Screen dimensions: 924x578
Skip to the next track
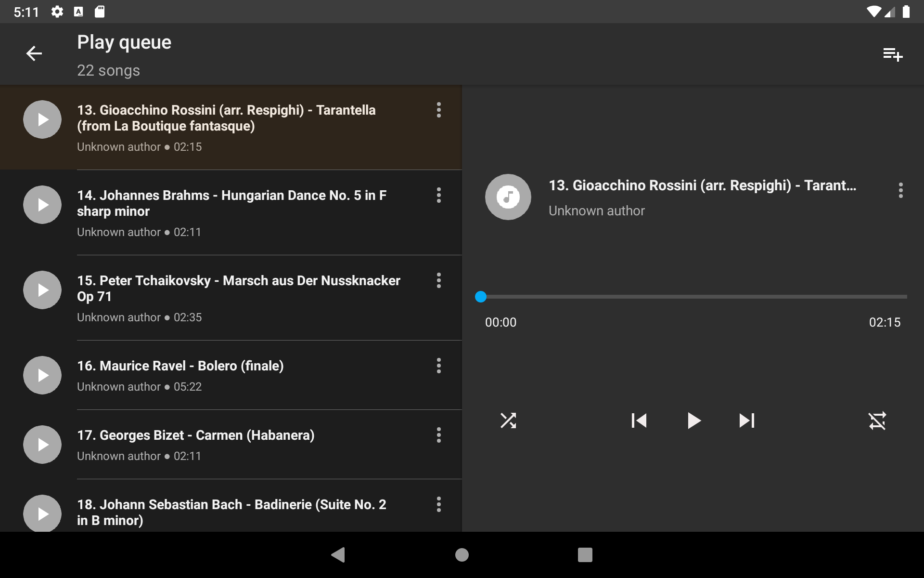click(x=745, y=420)
